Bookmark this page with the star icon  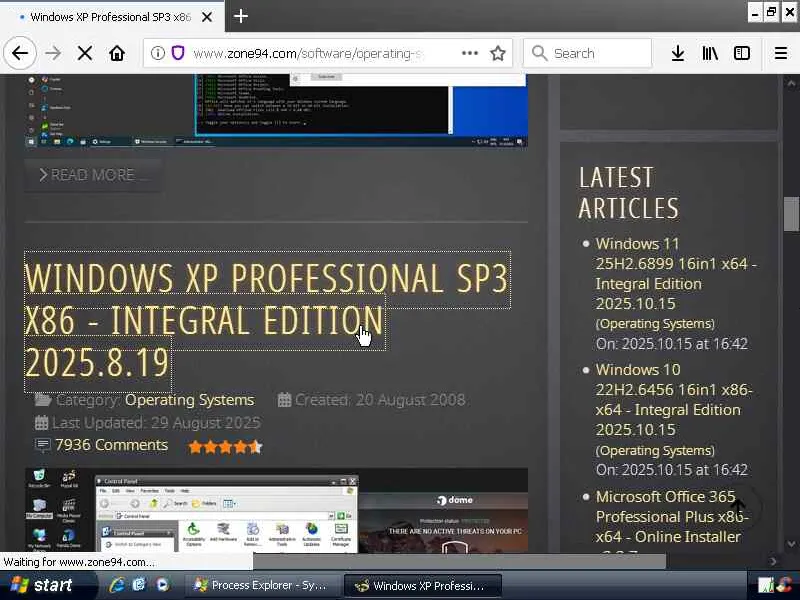498,53
